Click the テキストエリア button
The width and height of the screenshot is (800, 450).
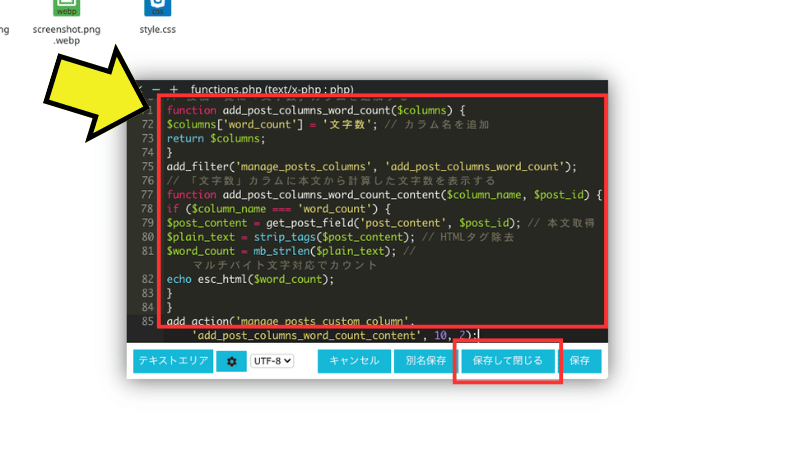tap(173, 361)
